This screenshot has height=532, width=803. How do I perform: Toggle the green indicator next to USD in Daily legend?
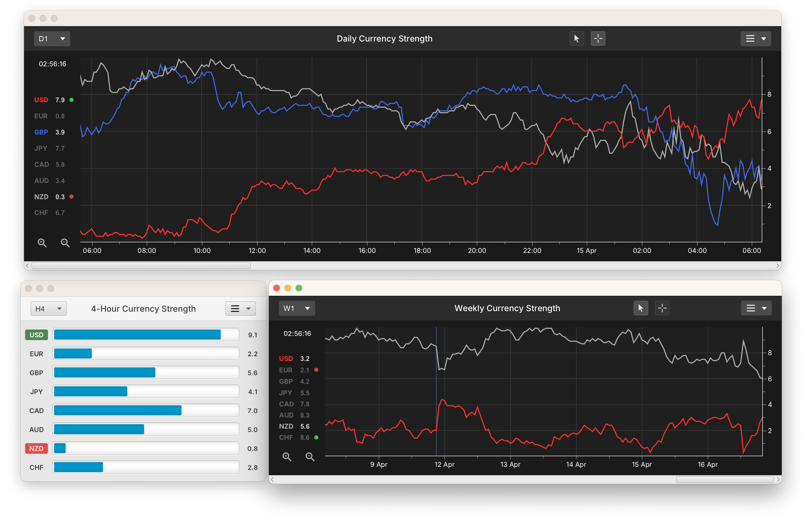point(72,100)
